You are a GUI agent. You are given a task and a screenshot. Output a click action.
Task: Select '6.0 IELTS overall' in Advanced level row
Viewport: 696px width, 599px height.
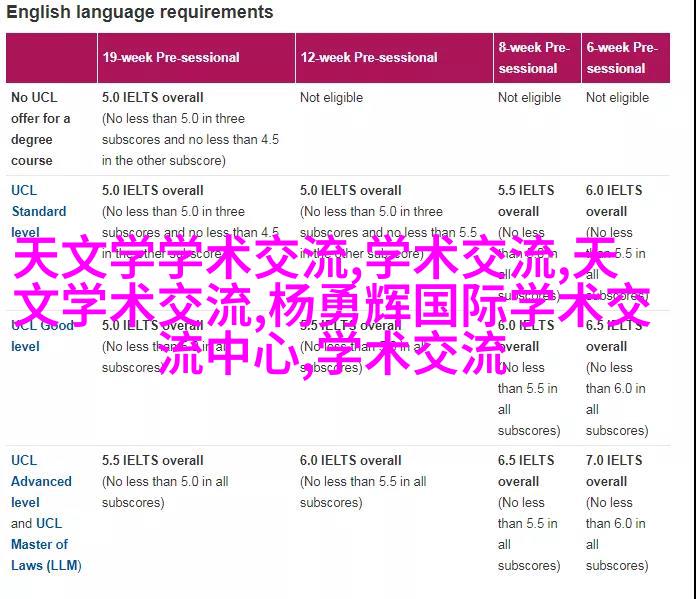tap(351, 460)
